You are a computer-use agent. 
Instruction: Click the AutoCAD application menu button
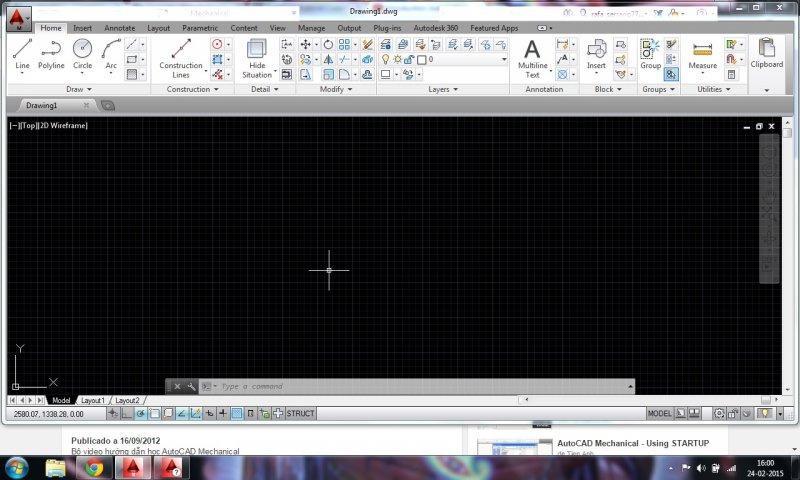click(x=18, y=18)
